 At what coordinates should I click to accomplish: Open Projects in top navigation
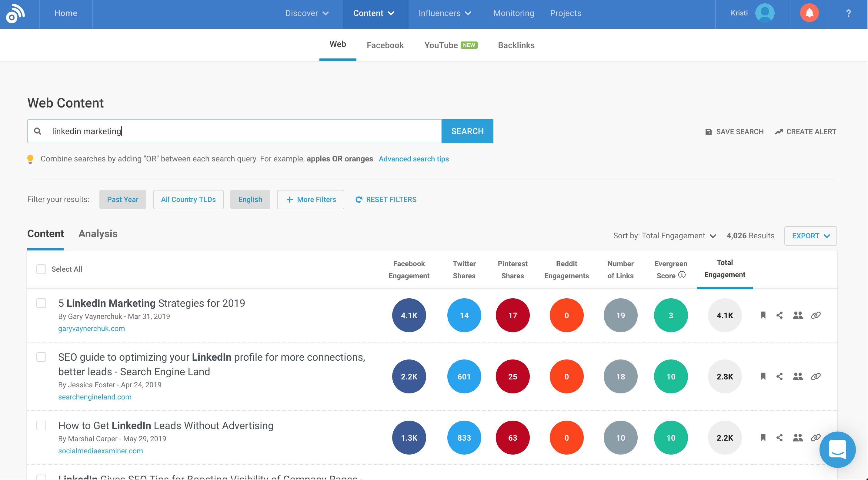click(x=566, y=13)
